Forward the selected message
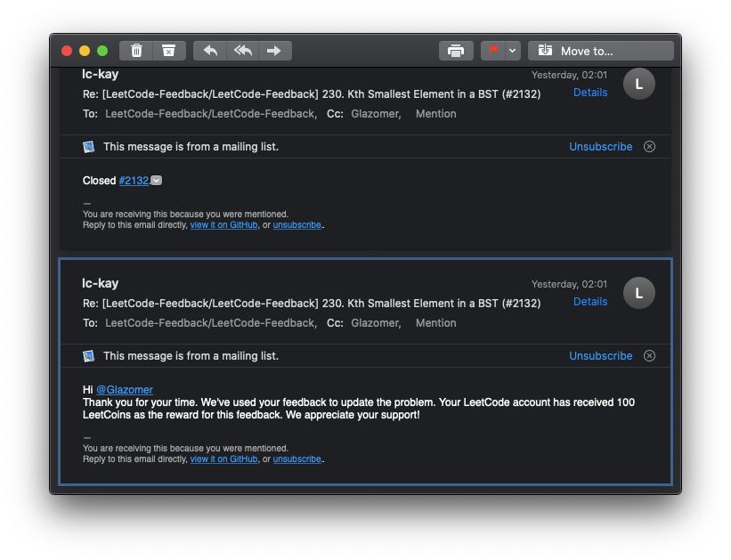Viewport: 731px width, 560px height. point(275,51)
